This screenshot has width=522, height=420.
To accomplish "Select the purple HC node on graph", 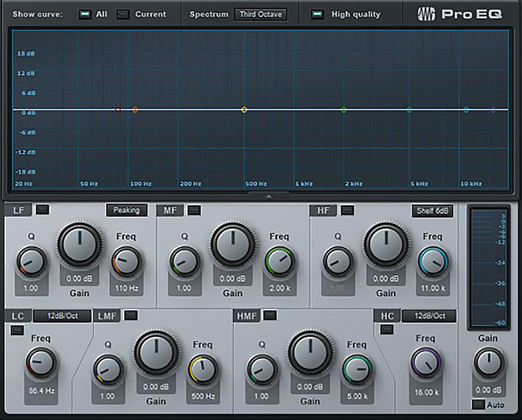I will 493,109.
